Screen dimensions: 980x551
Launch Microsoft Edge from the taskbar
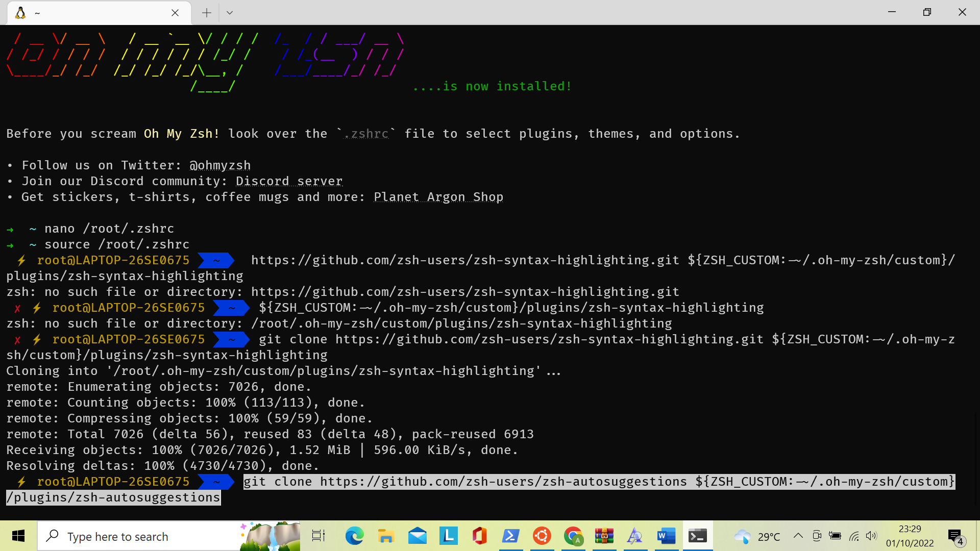pyautogui.click(x=355, y=536)
